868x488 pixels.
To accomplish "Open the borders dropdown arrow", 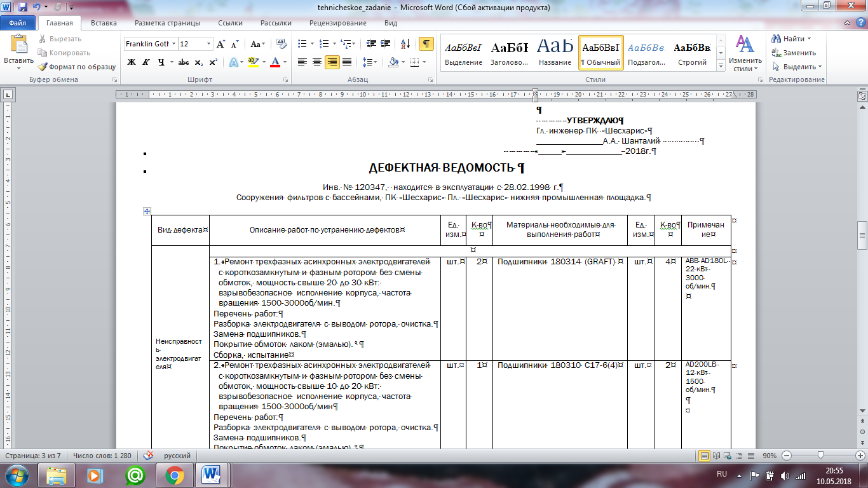I will point(424,62).
